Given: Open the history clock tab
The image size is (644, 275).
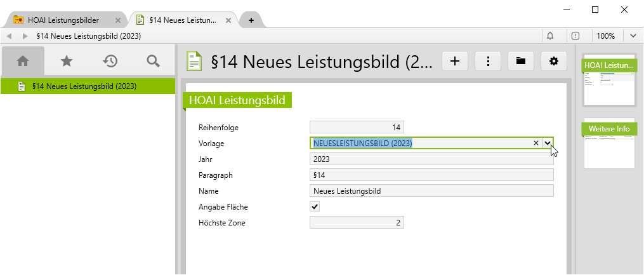Looking at the screenshot, I should point(110,61).
